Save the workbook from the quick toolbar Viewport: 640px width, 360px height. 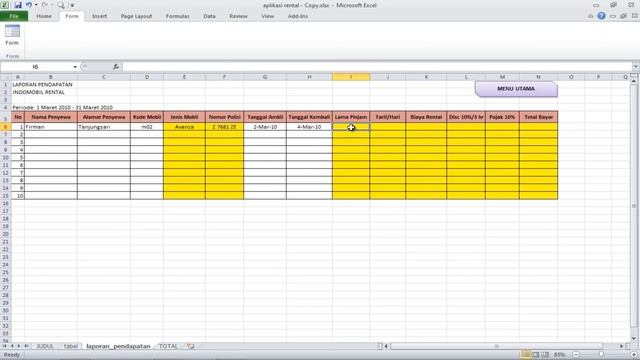coord(18,5)
